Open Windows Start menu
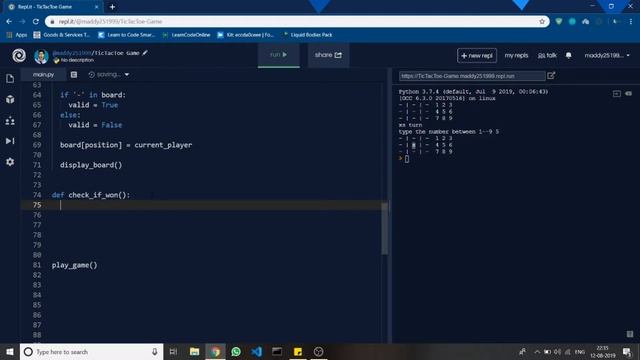 [x=10, y=351]
